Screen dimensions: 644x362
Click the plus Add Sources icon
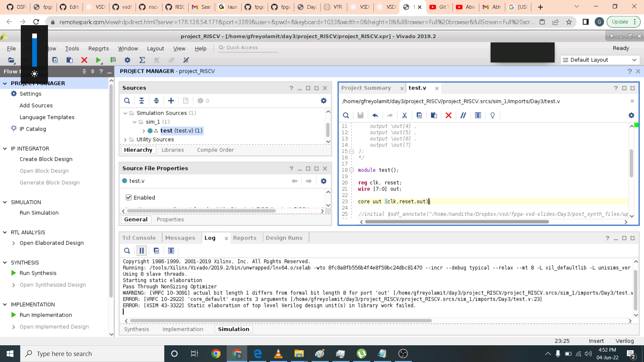[171, 101]
